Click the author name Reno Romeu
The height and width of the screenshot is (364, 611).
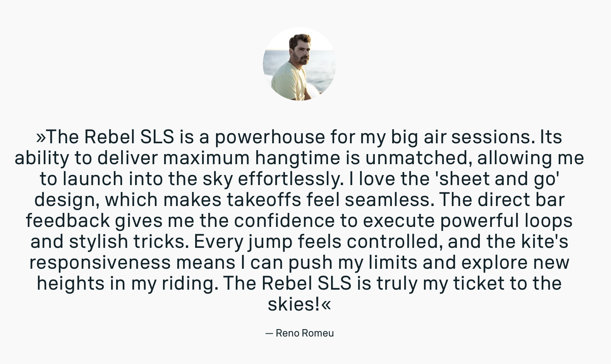pos(304,333)
